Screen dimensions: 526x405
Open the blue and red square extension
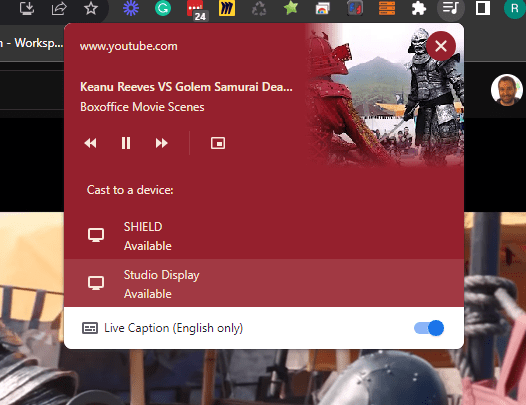click(x=355, y=8)
